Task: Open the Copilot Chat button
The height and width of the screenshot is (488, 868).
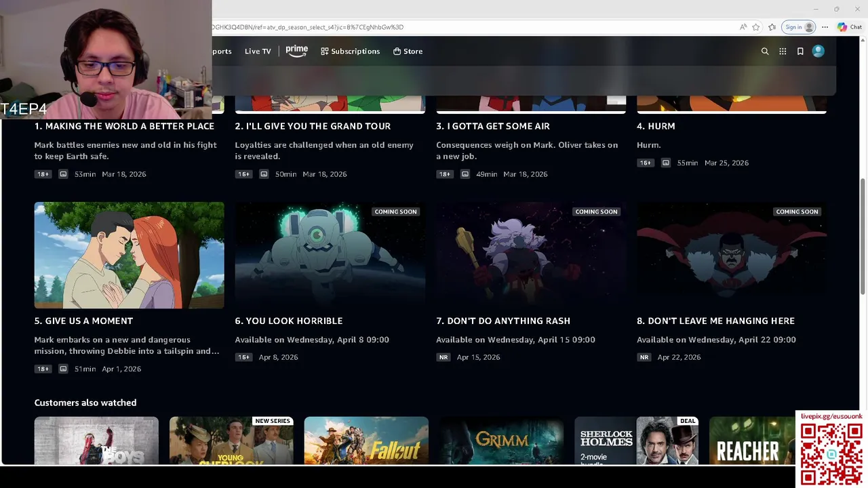Action: pyautogui.click(x=850, y=27)
